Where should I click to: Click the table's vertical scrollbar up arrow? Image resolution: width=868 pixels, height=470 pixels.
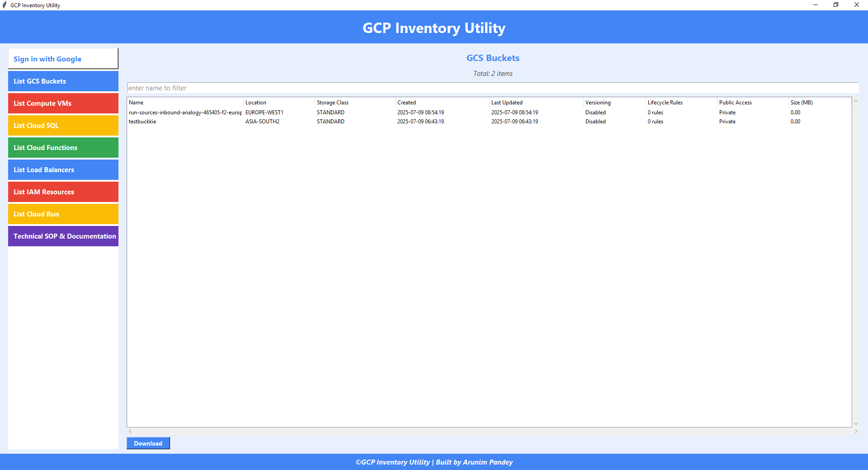(x=856, y=101)
